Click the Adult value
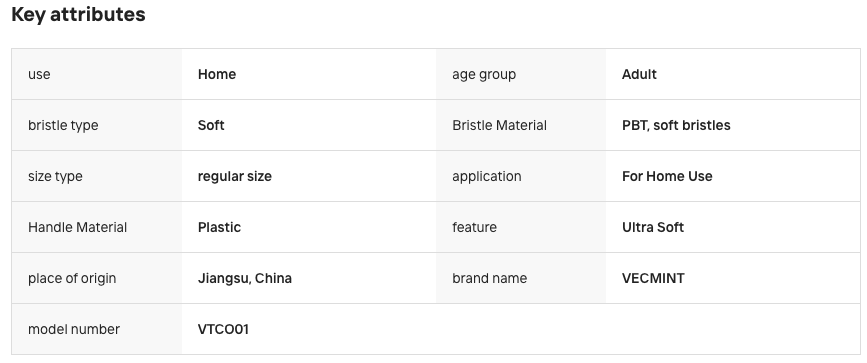The width and height of the screenshot is (867, 363). click(x=639, y=74)
